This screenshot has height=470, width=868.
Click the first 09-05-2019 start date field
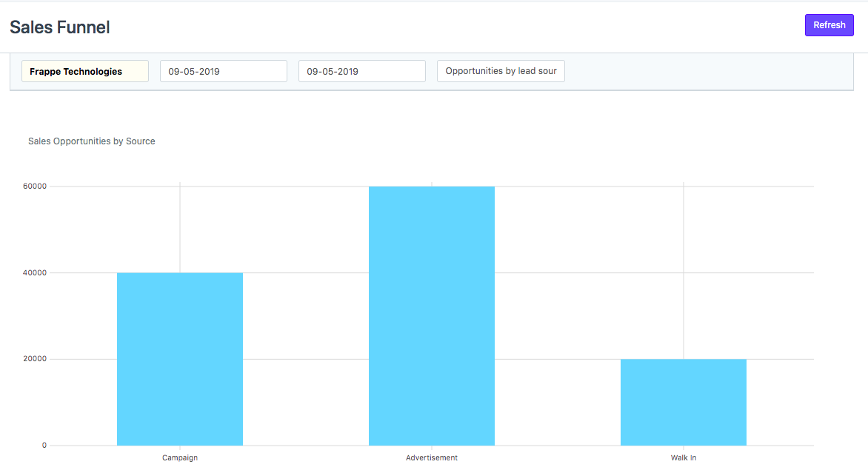[223, 71]
